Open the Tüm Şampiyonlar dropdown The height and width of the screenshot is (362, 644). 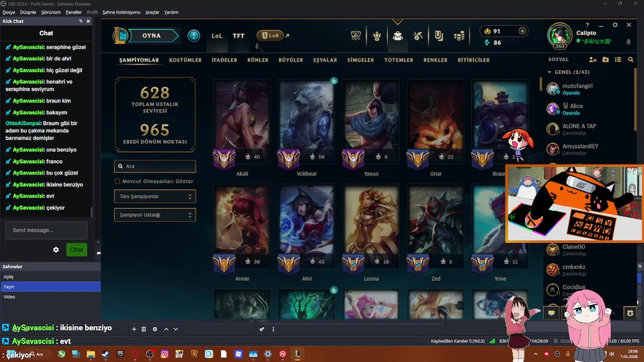(x=155, y=197)
